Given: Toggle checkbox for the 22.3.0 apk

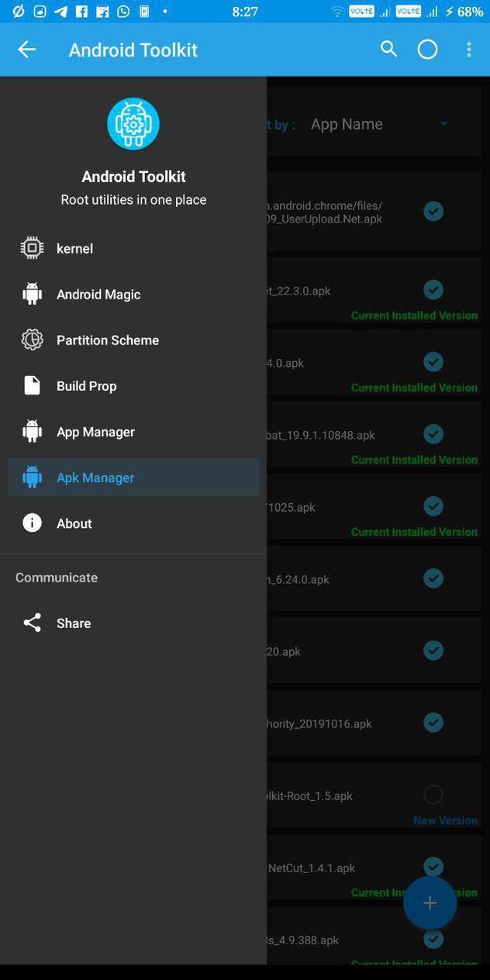Looking at the screenshot, I should click(x=433, y=290).
